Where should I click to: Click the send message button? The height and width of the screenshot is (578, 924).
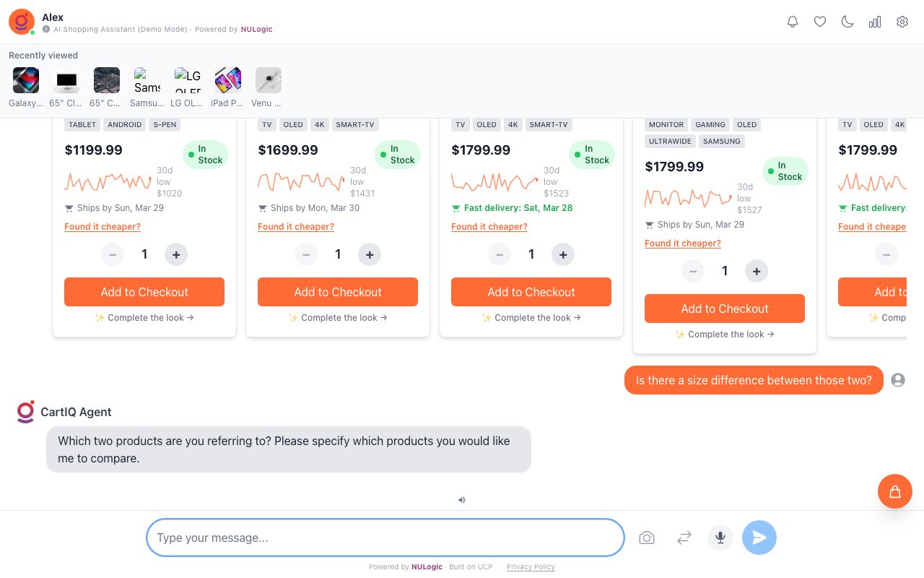point(759,538)
